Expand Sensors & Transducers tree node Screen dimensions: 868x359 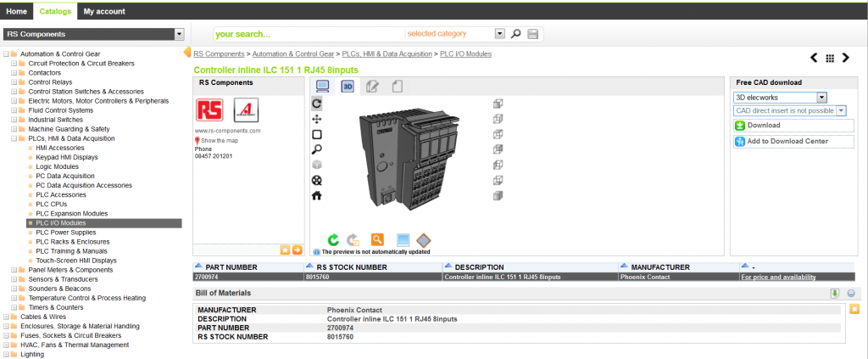pos(14,279)
